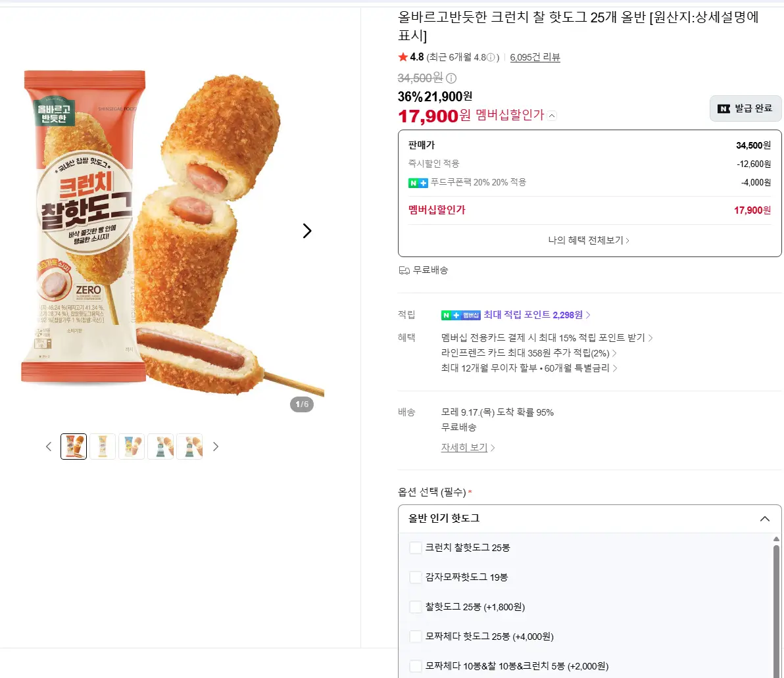Open 나의 혜택 전체보기 link
Viewport: 784px width, 678px height.
(589, 241)
